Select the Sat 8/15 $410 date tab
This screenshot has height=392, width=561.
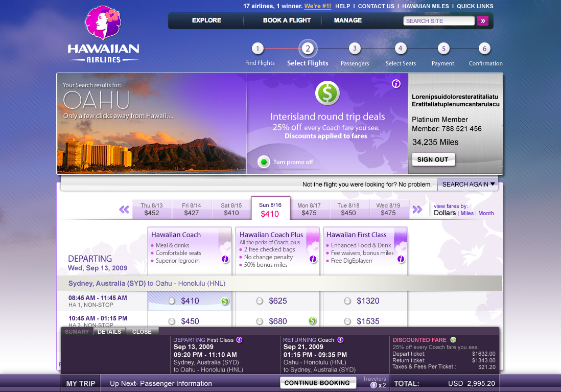pos(231,210)
